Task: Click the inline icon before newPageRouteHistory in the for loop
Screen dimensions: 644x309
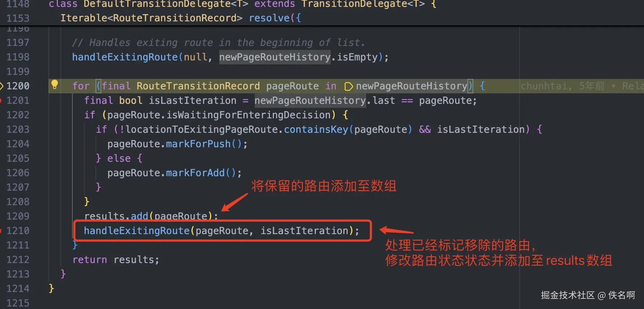Action: pyautogui.click(x=348, y=86)
